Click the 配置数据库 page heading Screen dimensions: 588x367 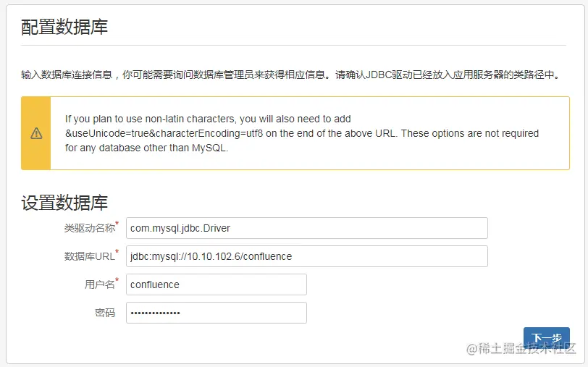point(64,28)
